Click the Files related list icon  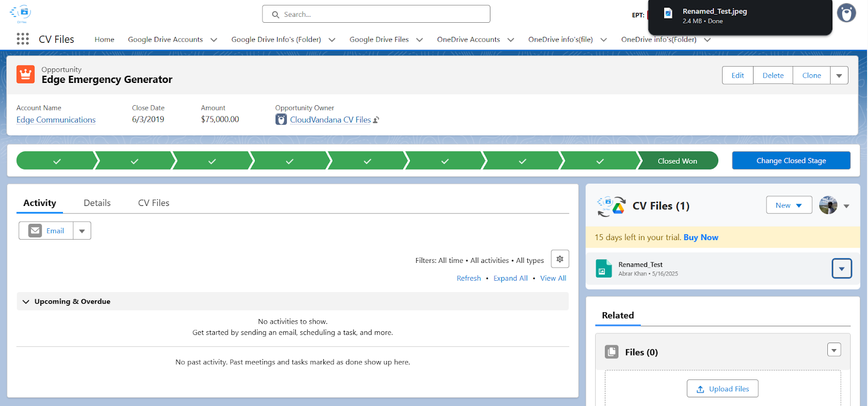611,352
